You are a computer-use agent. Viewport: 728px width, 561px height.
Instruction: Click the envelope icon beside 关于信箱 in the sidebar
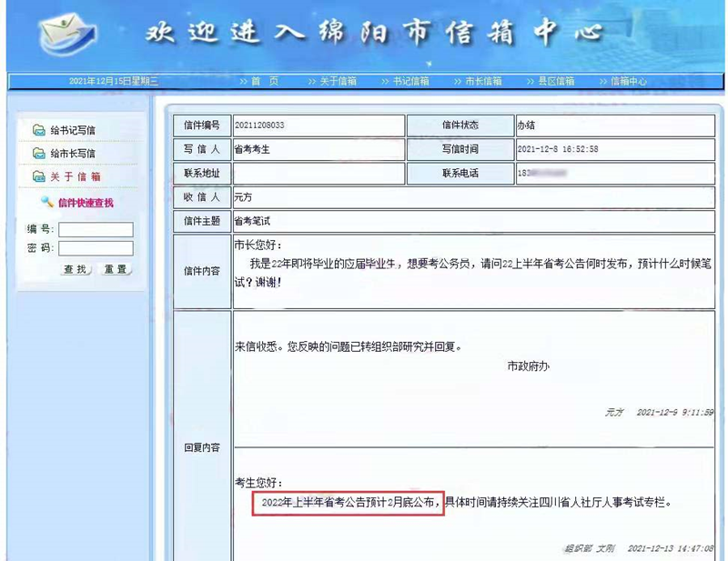click(38, 177)
